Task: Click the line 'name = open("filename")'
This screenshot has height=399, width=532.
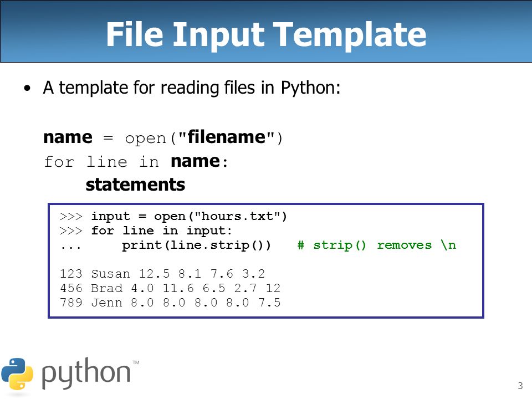Action: click(163, 138)
